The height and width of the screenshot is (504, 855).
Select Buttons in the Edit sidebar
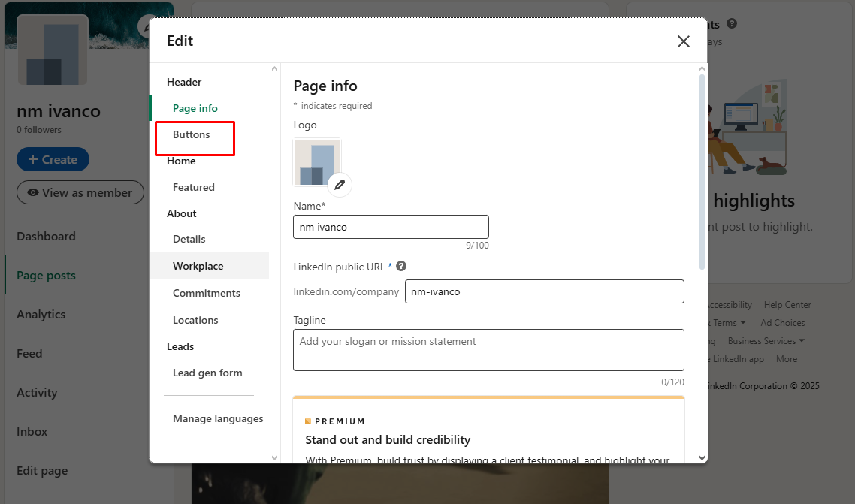click(192, 134)
